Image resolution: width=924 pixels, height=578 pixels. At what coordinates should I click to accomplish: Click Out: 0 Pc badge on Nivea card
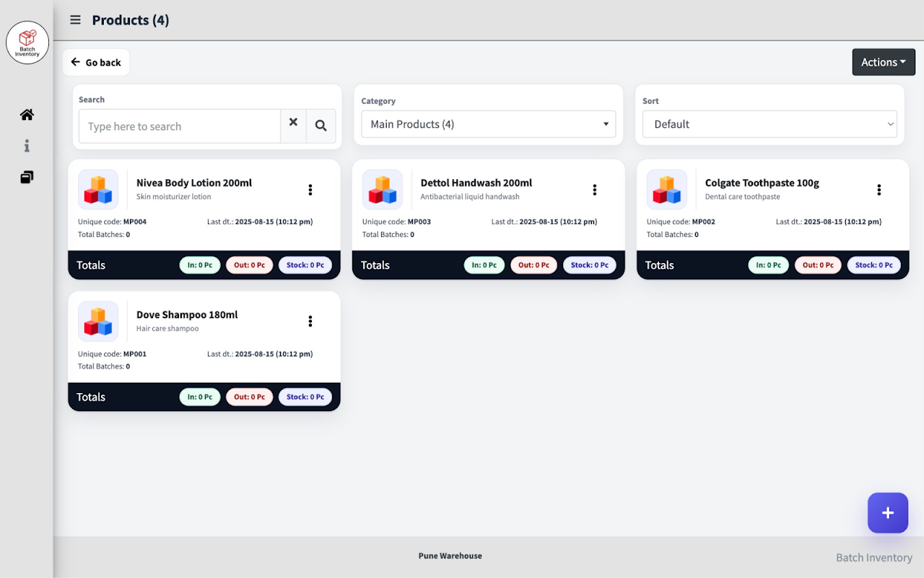point(250,265)
